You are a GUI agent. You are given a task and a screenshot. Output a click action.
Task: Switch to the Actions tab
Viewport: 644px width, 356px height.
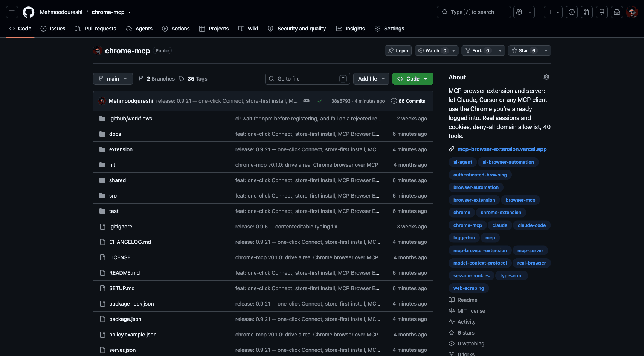coord(176,29)
